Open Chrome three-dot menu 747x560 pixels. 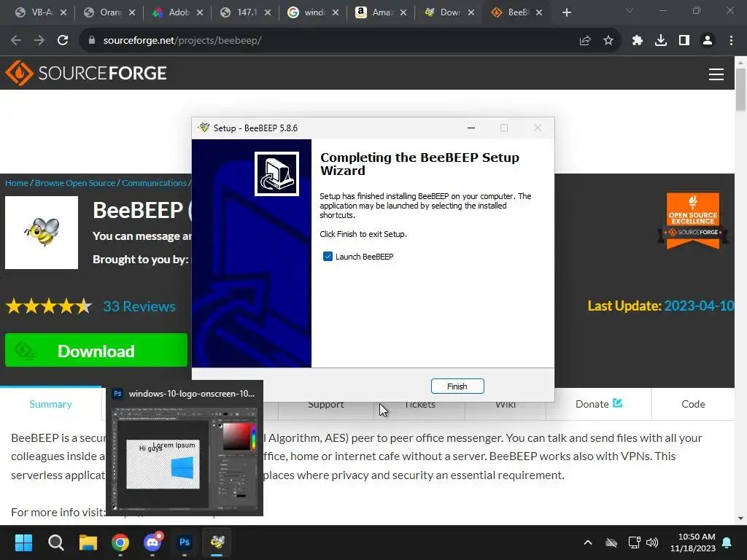731,41
